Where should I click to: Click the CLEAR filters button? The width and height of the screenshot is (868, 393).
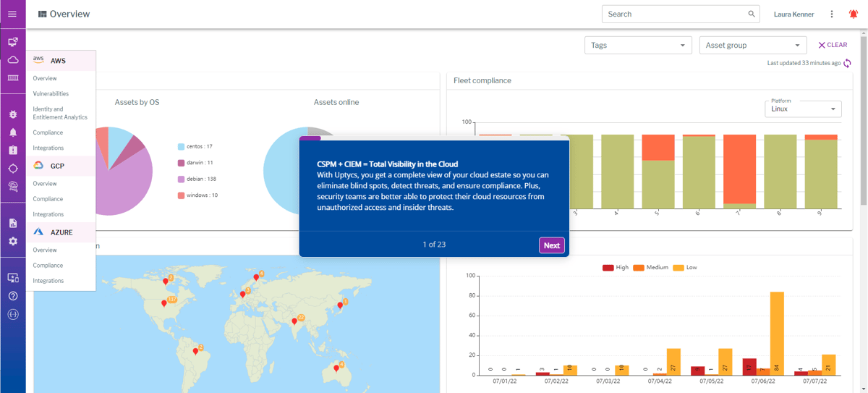[x=833, y=45]
